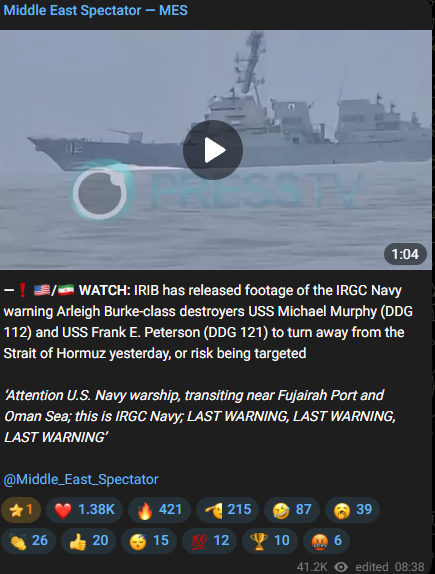The image size is (435, 574).
Task: Add the salute reaction with 215
Action: point(227,510)
